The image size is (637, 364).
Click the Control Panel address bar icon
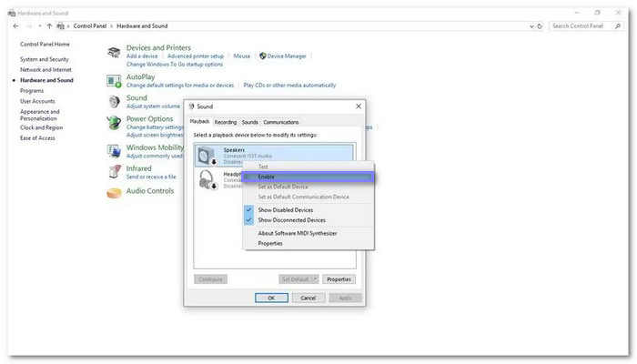pos(61,26)
